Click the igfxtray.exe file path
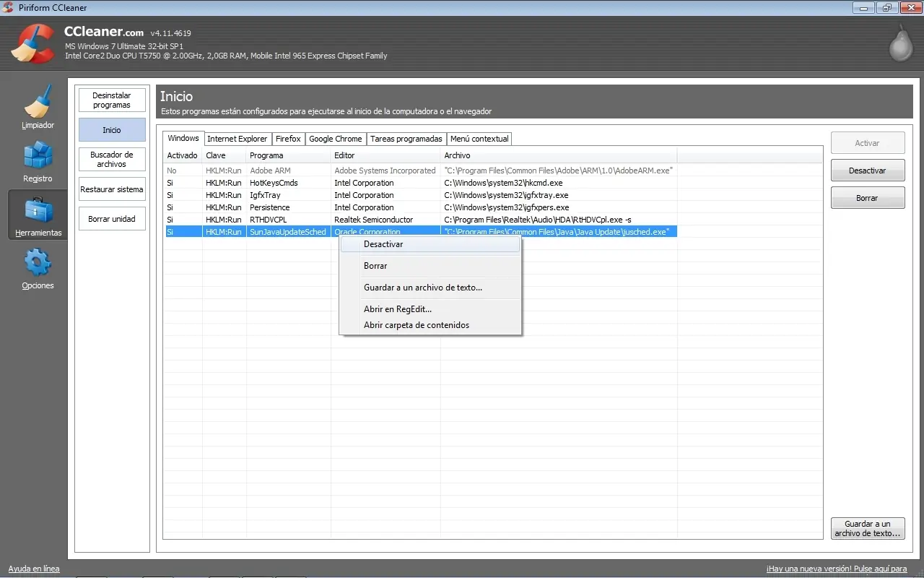Screen dimensions: 924x578 (506, 195)
